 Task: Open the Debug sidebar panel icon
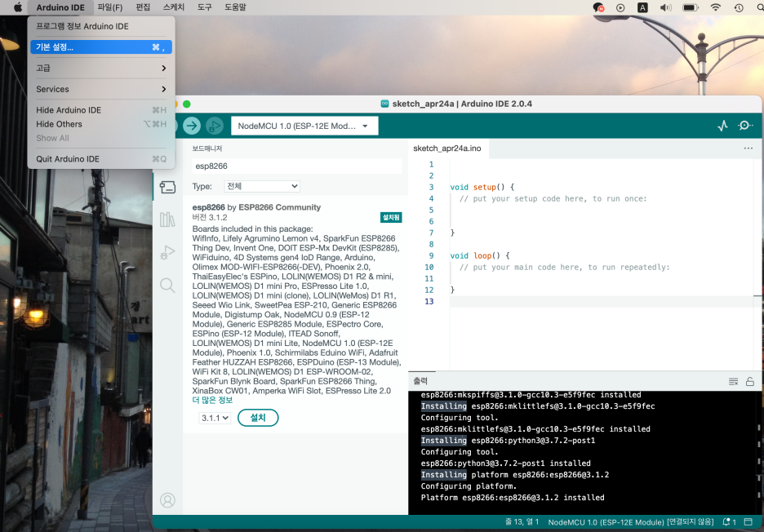tap(167, 252)
